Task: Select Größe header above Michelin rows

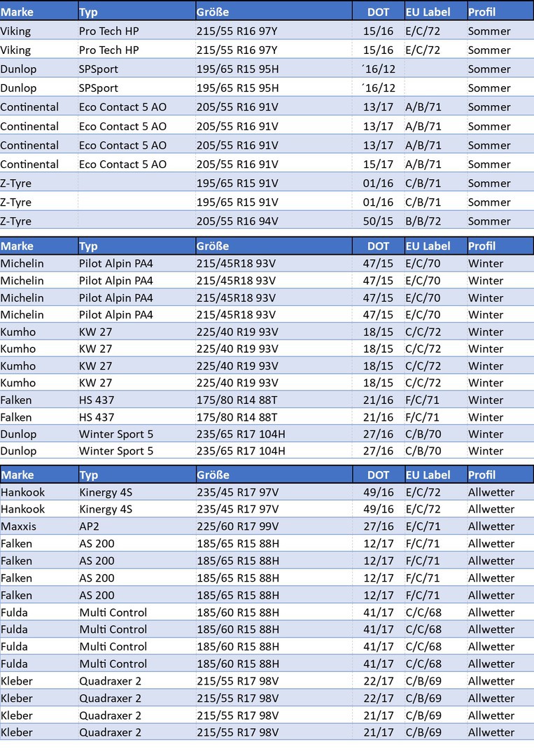Action: [x=213, y=246]
